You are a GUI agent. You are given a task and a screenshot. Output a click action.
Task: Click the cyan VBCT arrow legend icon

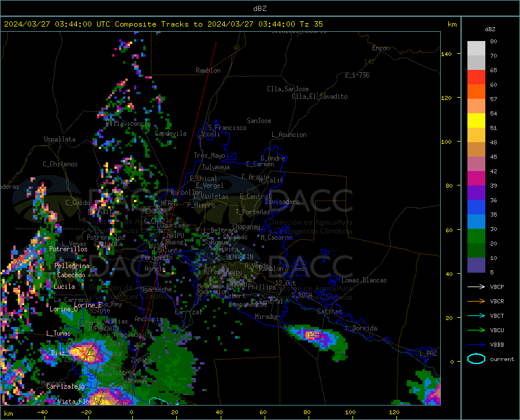(476, 315)
